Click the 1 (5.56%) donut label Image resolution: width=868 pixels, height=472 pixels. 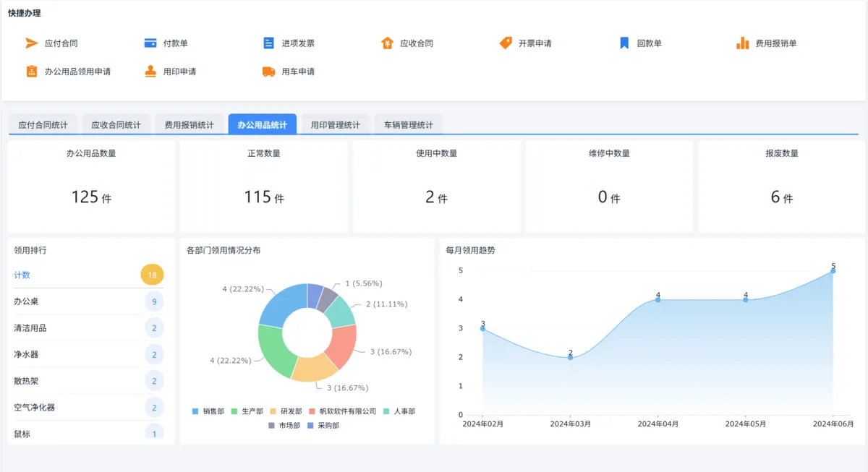coord(364,283)
